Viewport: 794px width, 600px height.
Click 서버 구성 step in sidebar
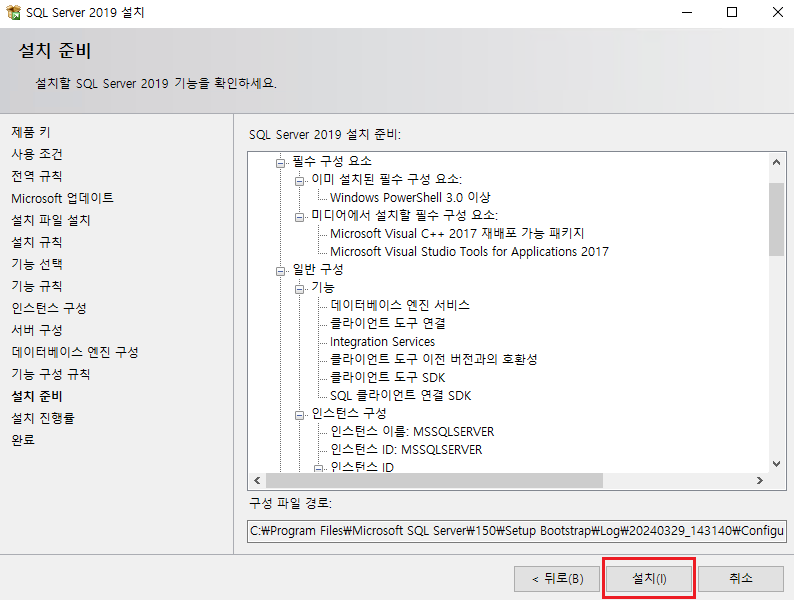tap(37, 330)
